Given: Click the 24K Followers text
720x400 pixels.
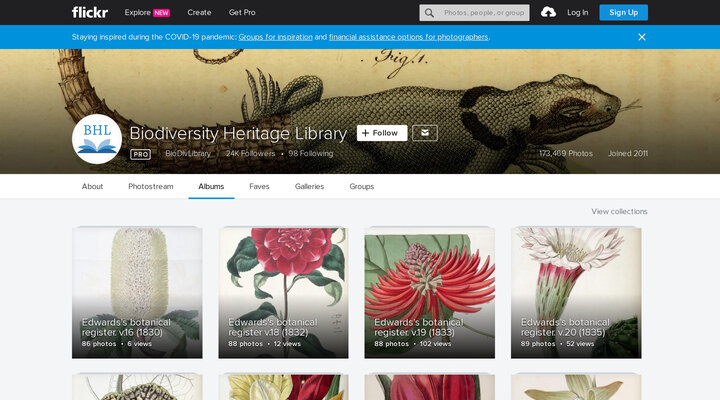Looking at the screenshot, I should coord(250,154).
